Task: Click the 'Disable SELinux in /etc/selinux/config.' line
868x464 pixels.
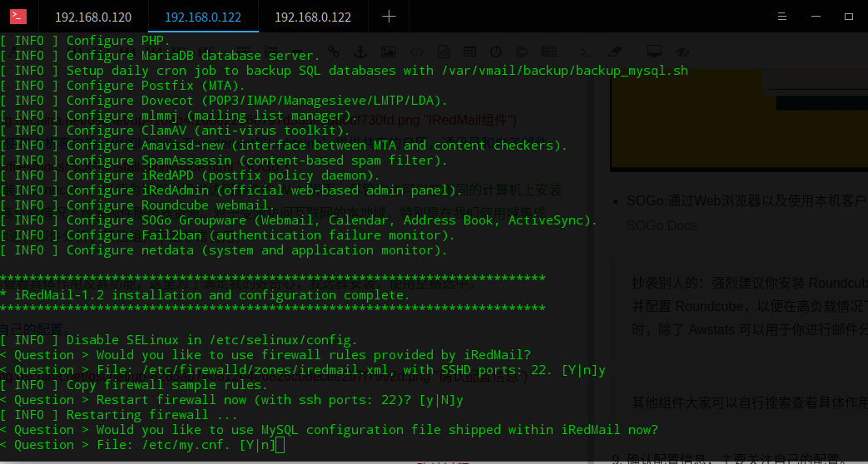Action: (x=179, y=339)
